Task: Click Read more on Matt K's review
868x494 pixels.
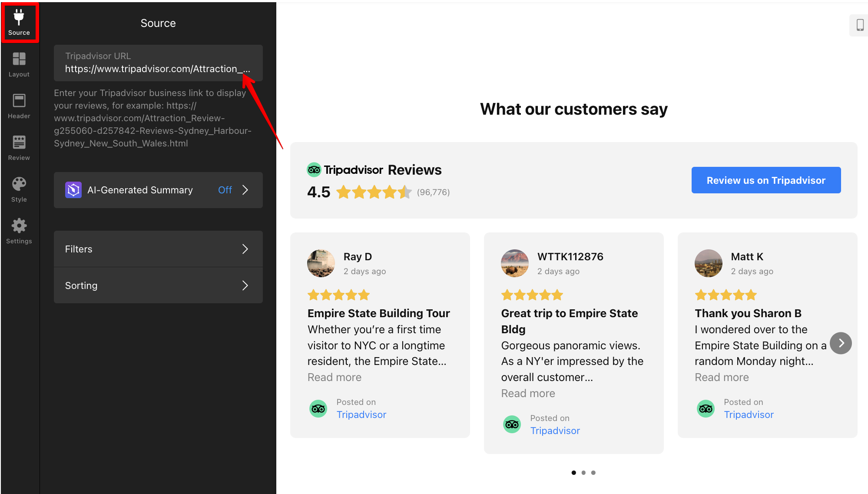Action: (722, 377)
